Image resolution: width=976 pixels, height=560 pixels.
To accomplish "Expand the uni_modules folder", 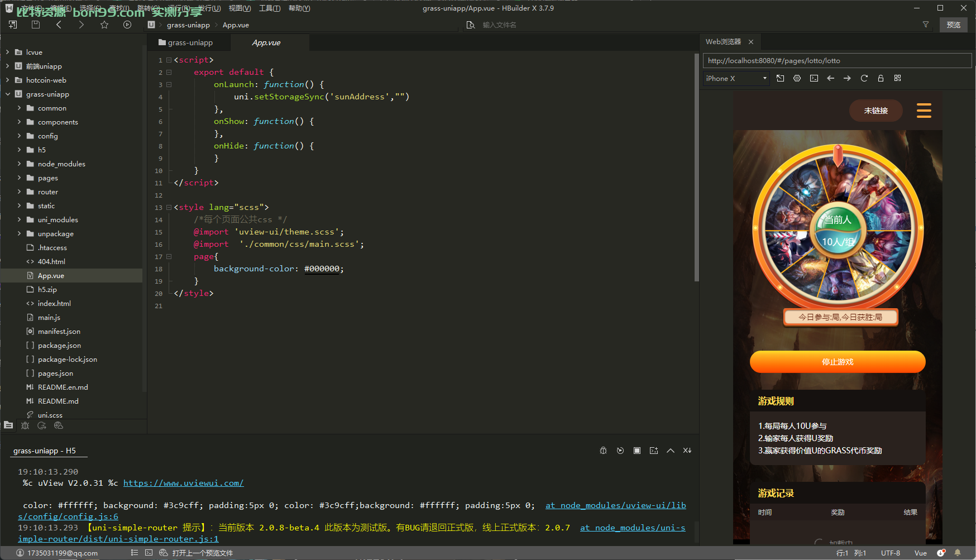I will (19, 219).
